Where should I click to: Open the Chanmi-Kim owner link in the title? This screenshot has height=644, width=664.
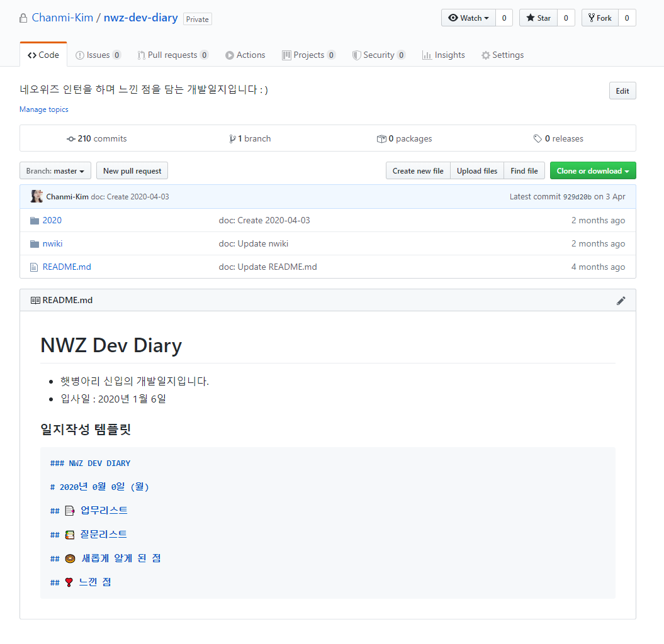pos(62,18)
